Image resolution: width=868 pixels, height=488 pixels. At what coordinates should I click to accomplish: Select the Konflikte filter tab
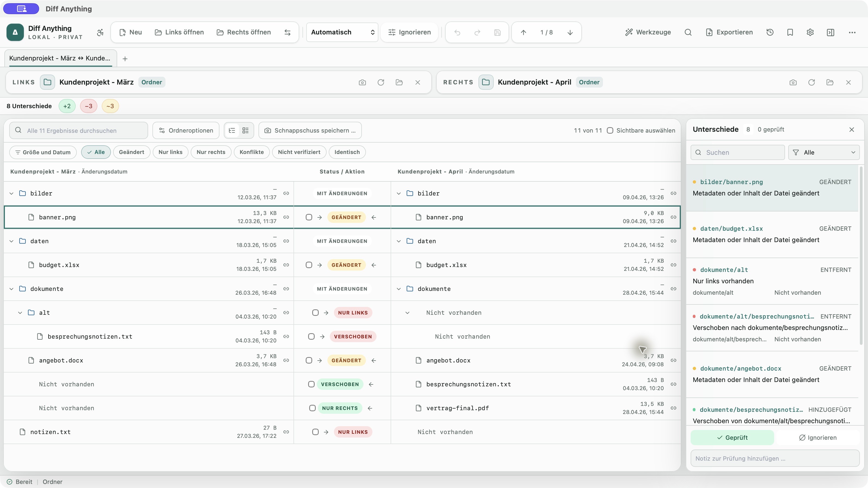[x=252, y=152]
